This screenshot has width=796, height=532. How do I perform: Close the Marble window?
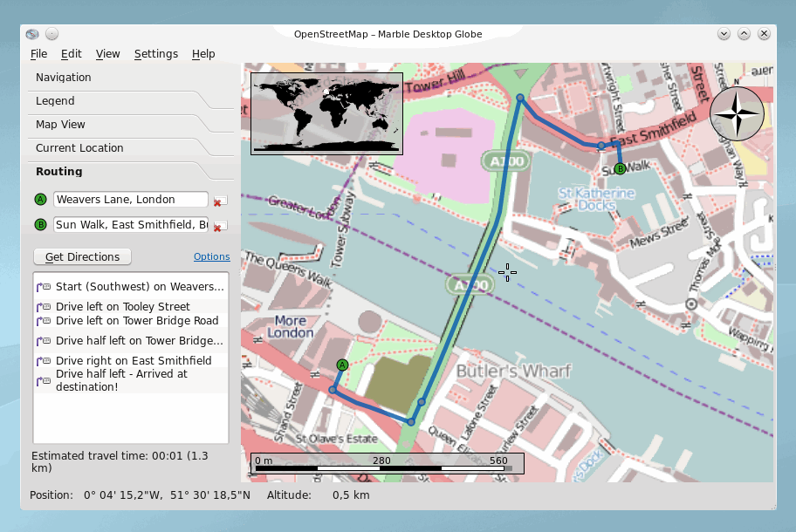click(764, 34)
